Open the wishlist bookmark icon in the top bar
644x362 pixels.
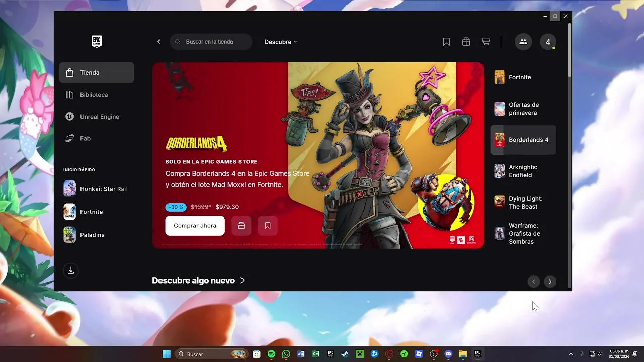point(446,42)
